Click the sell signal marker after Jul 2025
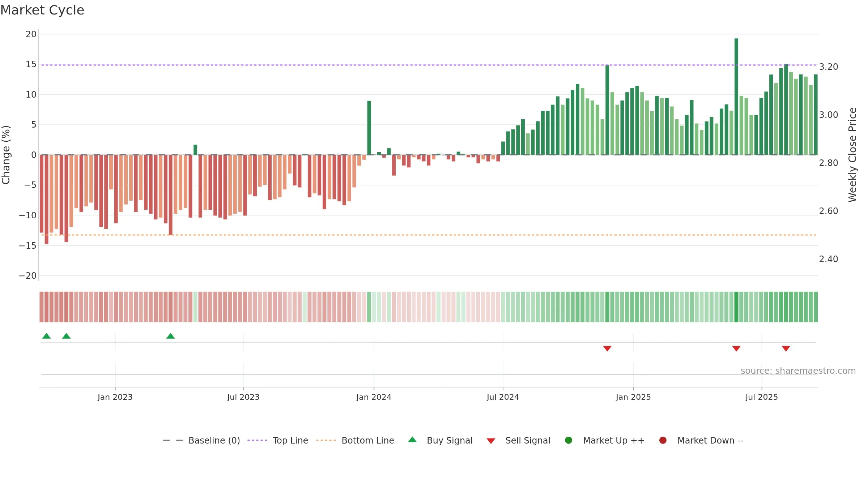Image resolution: width=868 pixels, height=488 pixels. click(x=786, y=348)
